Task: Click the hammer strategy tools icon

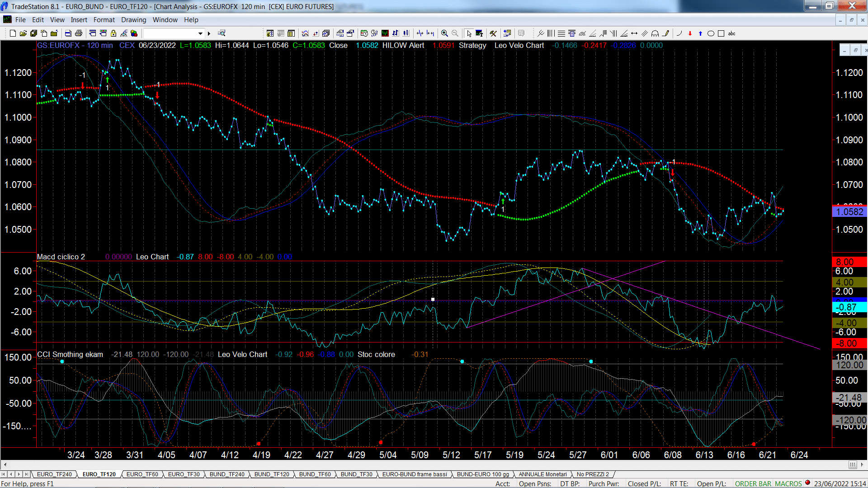Action: [493, 33]
